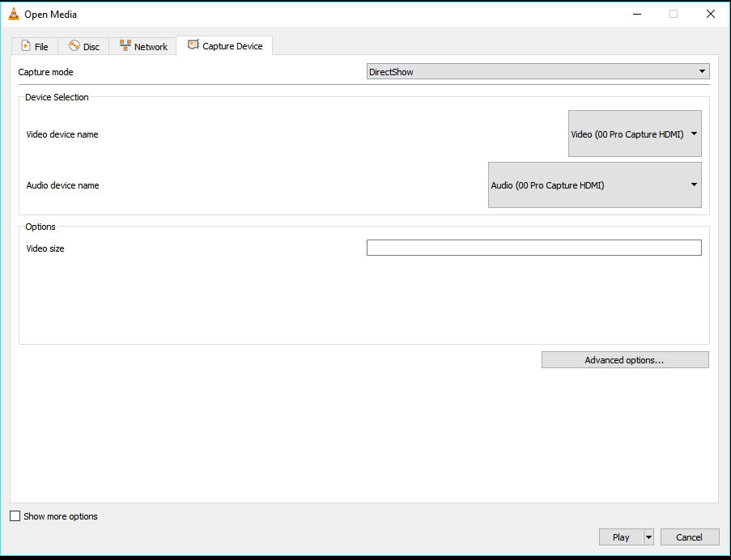Switch to the Disc tab
Image resolution: width=731 pixels, height=560 pixels.
(83, 46)
